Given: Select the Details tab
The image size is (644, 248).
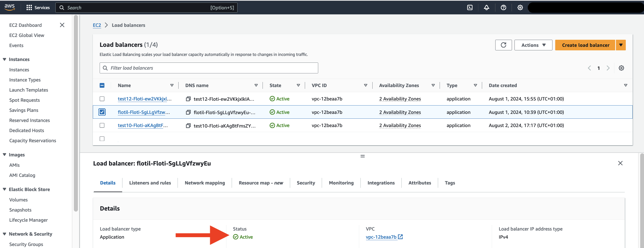Looking at the screenshot, I should click(x=108, y=183).
